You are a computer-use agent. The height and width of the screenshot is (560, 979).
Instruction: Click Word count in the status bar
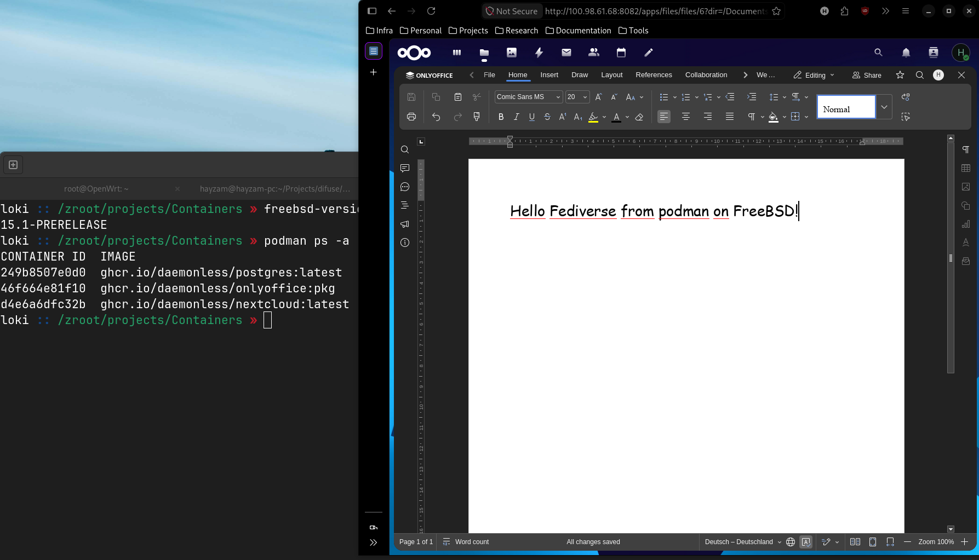466,542
